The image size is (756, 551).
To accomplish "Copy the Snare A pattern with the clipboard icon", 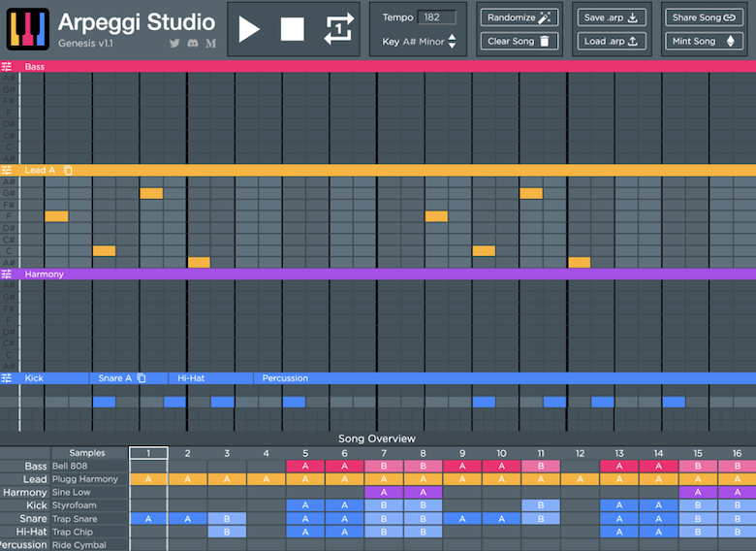I will (x=142, y=378).
